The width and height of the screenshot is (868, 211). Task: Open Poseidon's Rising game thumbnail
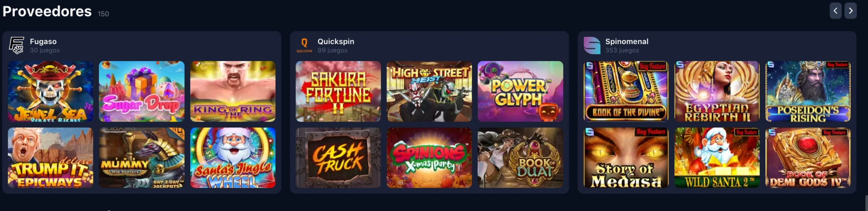[x=808, y=92]
